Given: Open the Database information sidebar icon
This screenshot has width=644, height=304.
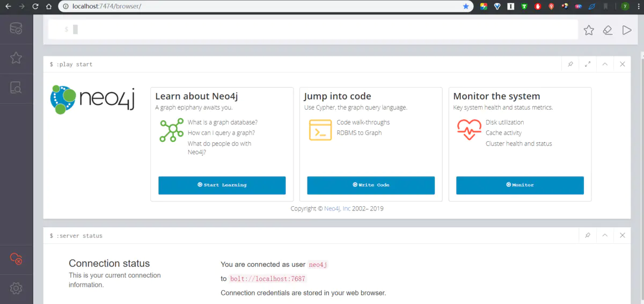Looking at the screenshot, I should 16,28.
